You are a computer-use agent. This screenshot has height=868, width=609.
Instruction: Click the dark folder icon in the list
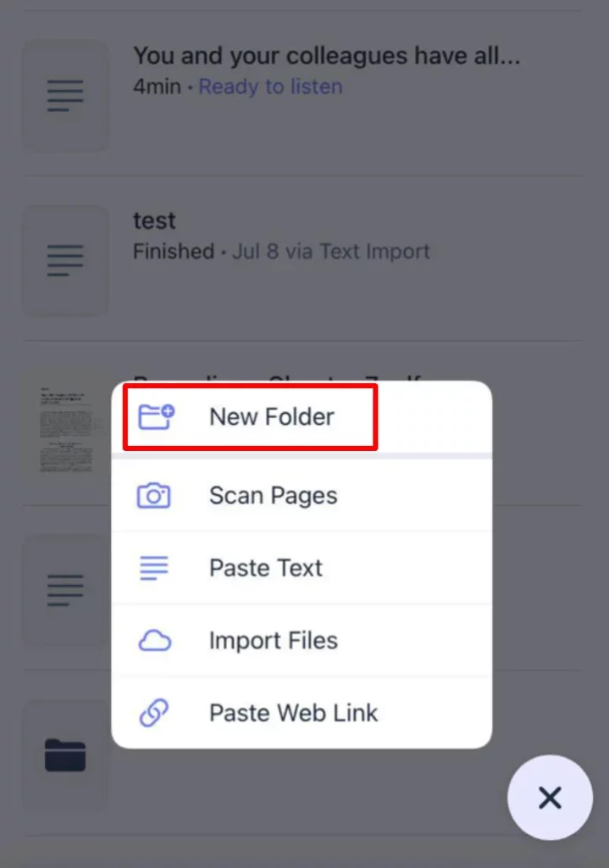[x=65, y=755]
